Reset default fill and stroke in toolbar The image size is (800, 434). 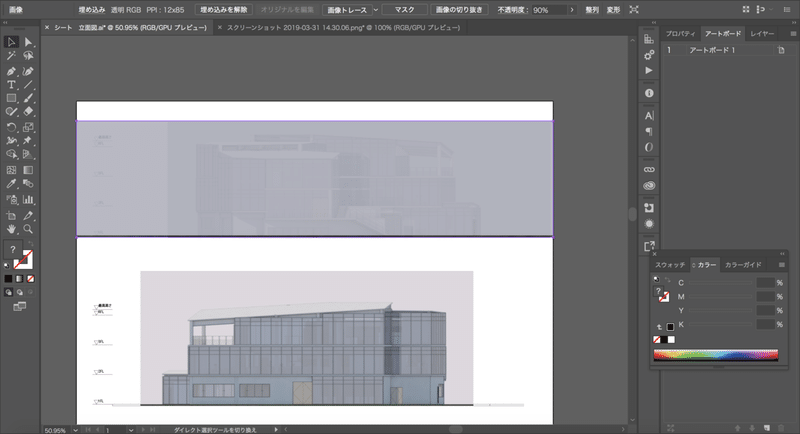pos(7,265)
